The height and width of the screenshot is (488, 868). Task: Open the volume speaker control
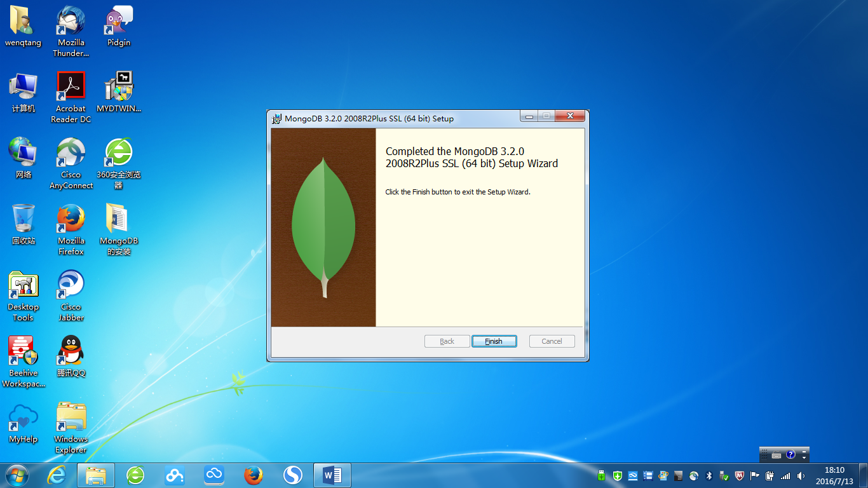pyautogui.click(x=801, y=476)
